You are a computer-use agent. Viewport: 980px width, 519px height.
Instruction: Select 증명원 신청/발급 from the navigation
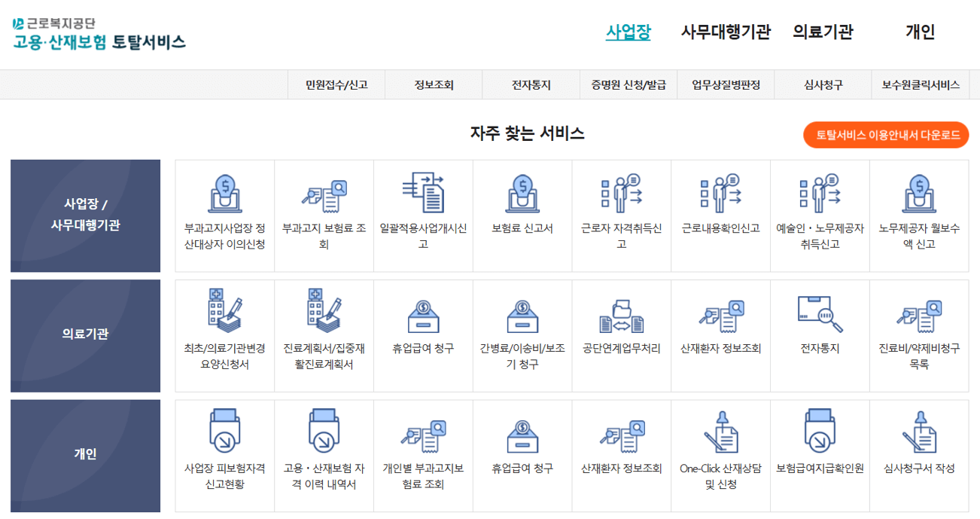click(x=627, y=84)
